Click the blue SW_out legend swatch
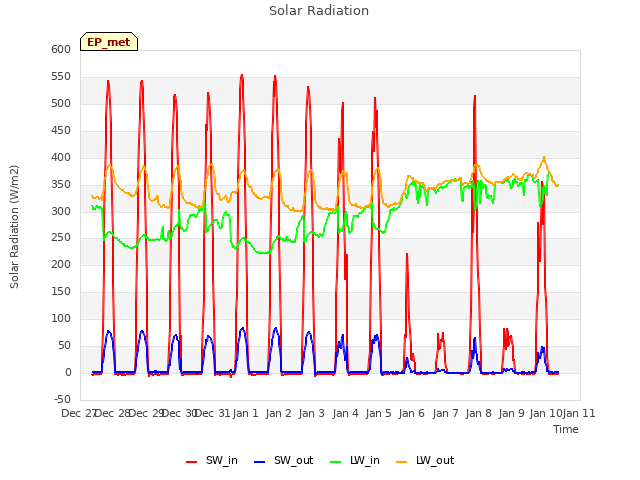The height and width of the screenshot is (480, 640). pyautogui.click(x=260, y=461)
